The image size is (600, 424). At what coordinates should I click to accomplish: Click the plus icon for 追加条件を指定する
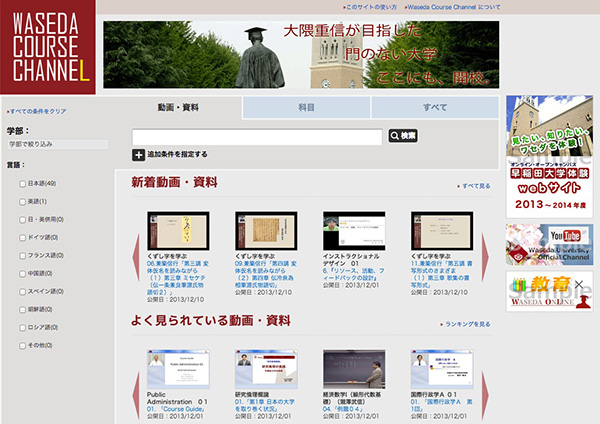click(x=138, y=155)
